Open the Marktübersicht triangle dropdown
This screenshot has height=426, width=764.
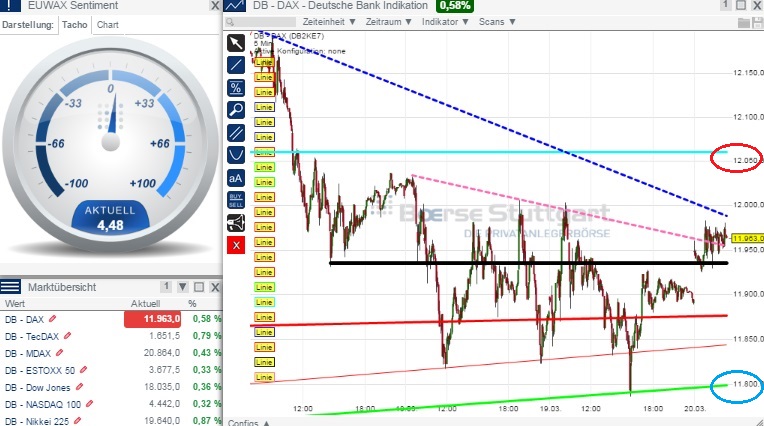tap(183, 287)
